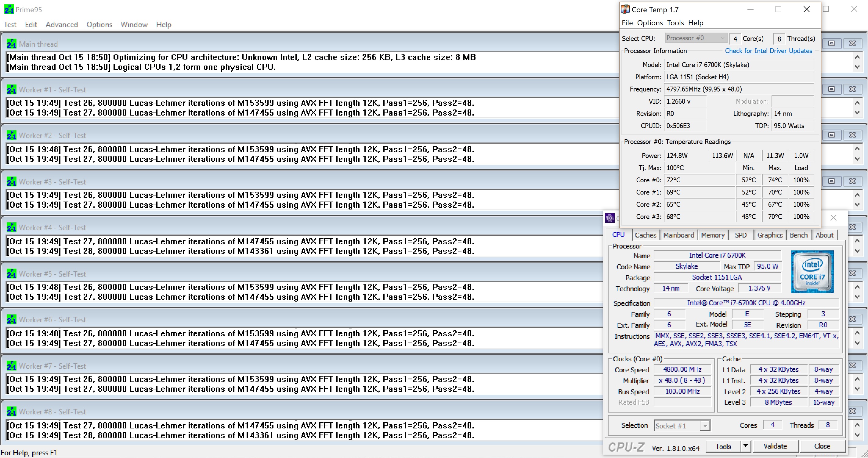Click the Core Temp thermometer app icon
The width and height of the screenshot is (868, 458).
point(625,9)
